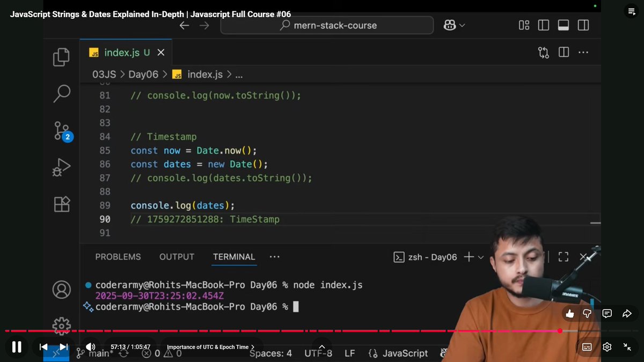644x362 pixels.
Task: Open the Run and Debug view
Action: coord(61,167)
